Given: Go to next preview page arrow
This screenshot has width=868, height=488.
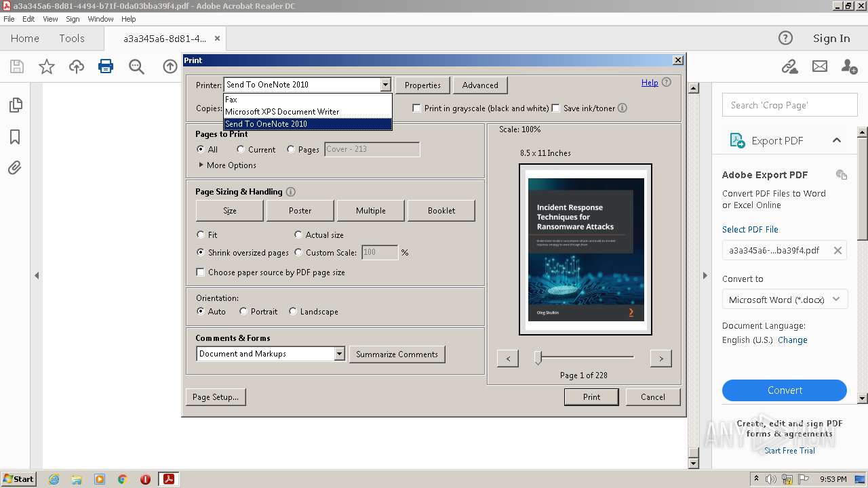Looking at the screenshot, I should (661, 359).
